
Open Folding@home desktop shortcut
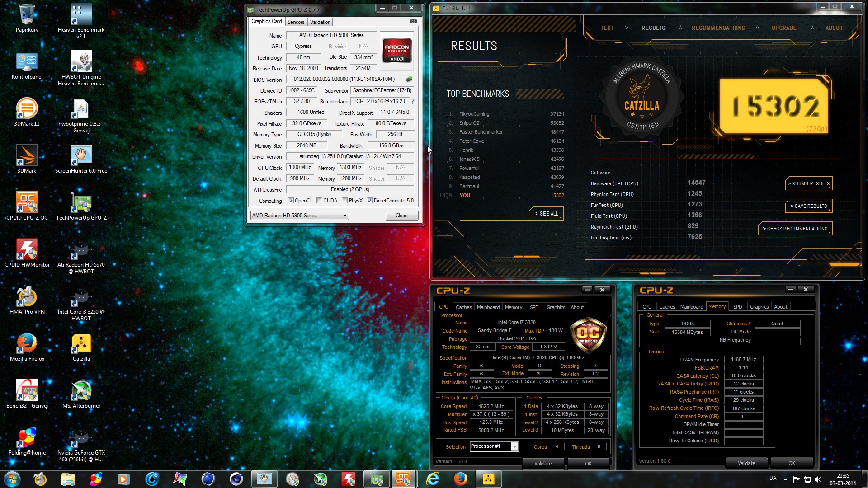click(x=27, y=441)
